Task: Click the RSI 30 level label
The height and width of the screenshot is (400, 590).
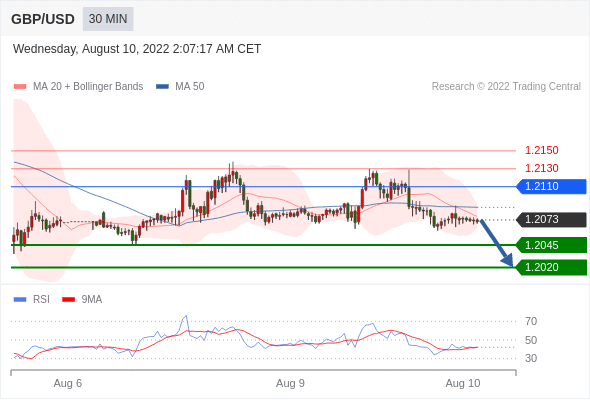Action: tap(531, 358)
